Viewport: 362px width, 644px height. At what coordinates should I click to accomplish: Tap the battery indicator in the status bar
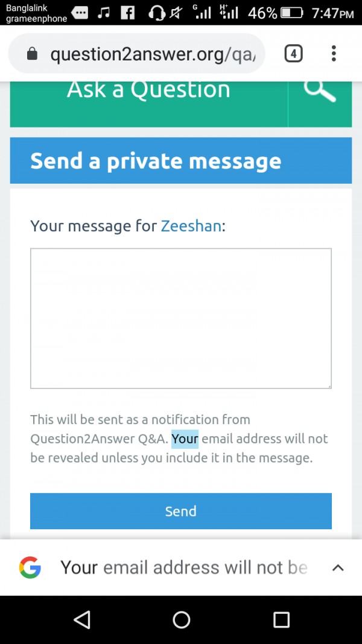click(x=291, y=13)
